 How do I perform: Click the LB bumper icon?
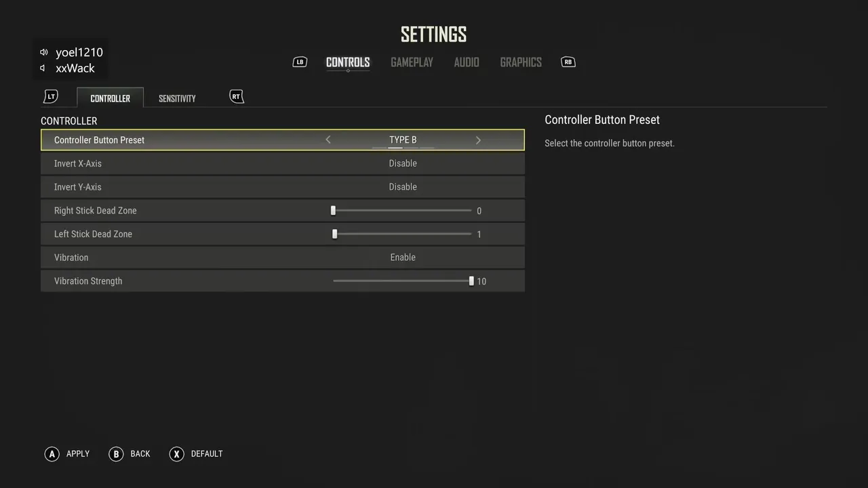(300, 62)
